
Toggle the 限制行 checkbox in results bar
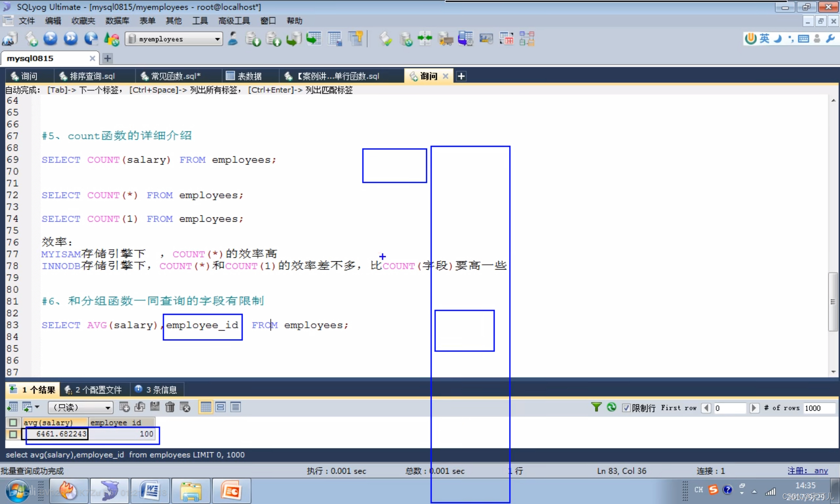626,408
